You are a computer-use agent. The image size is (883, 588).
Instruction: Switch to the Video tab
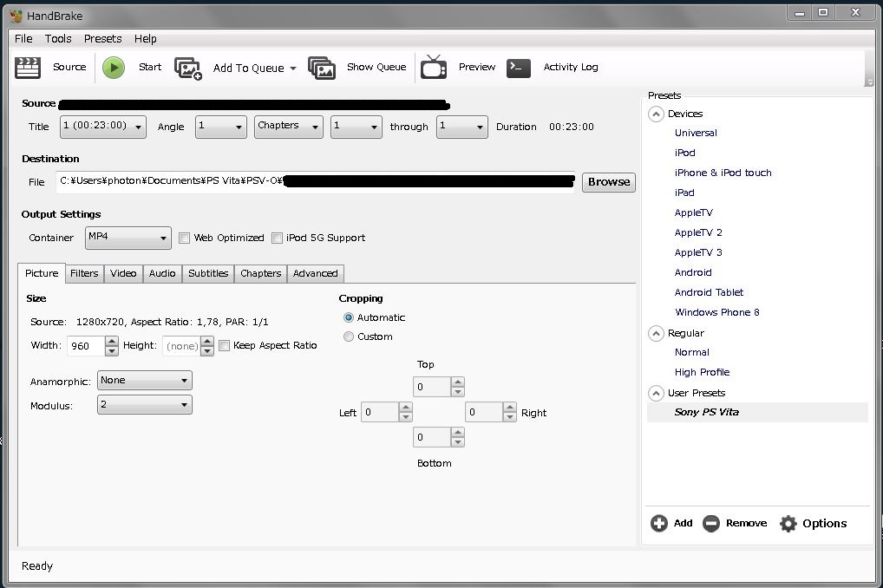pyautogui.click(x=123, y=273)
